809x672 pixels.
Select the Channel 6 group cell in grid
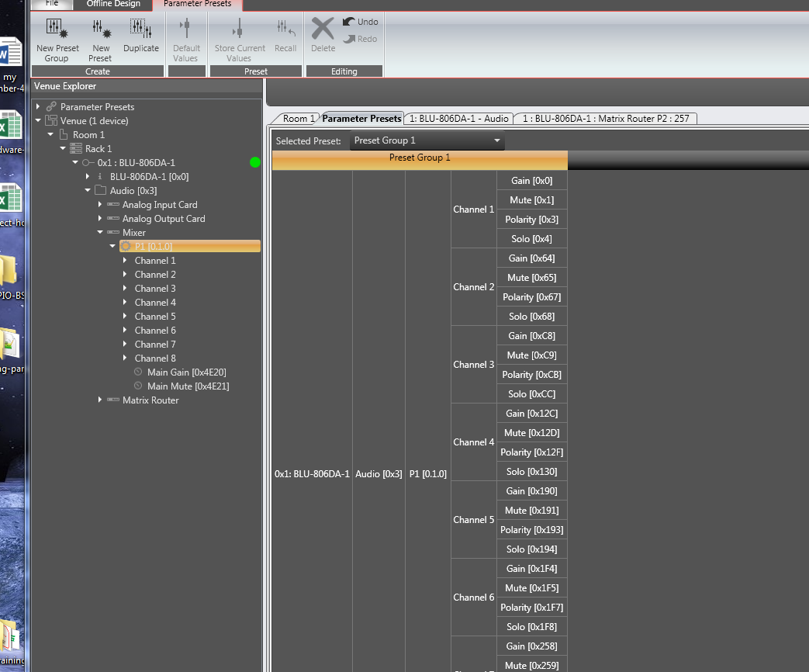474,598
